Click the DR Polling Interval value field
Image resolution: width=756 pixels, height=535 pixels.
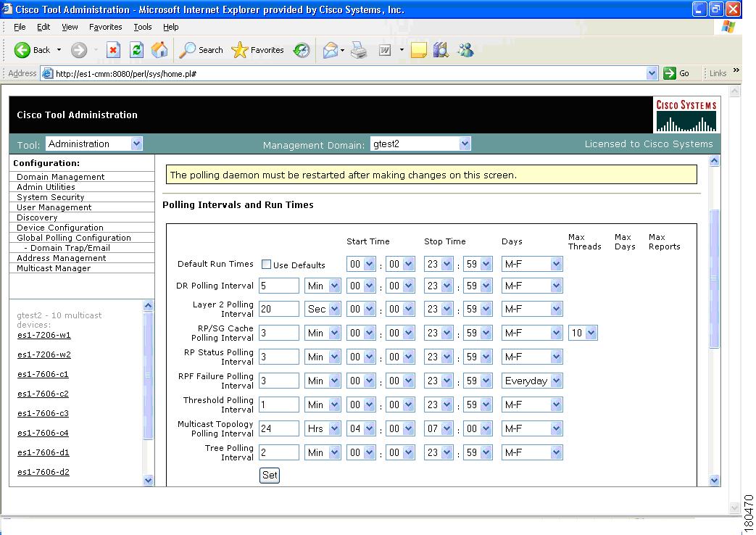278,286
